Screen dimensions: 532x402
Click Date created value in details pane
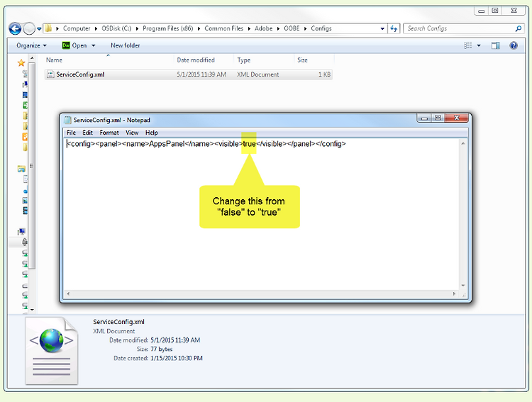[x=177, y=358]
